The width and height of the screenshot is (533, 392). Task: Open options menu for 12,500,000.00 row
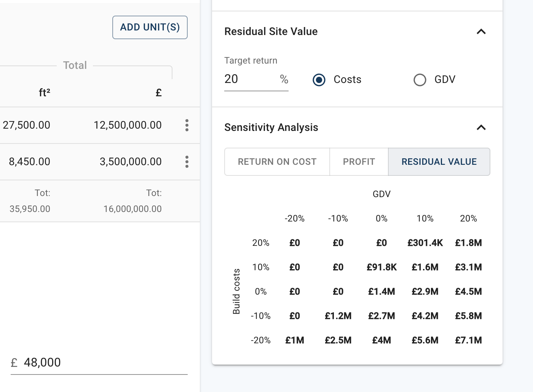point(187,125)
